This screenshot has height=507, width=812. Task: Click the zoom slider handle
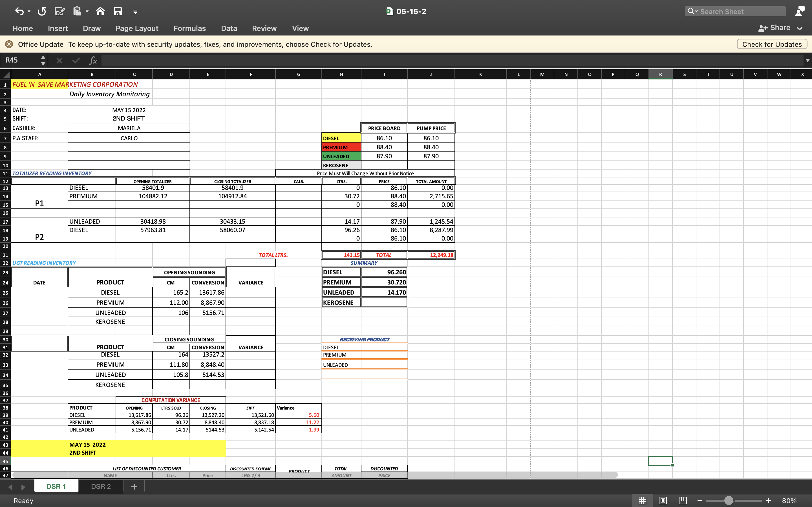pos(729,501)
